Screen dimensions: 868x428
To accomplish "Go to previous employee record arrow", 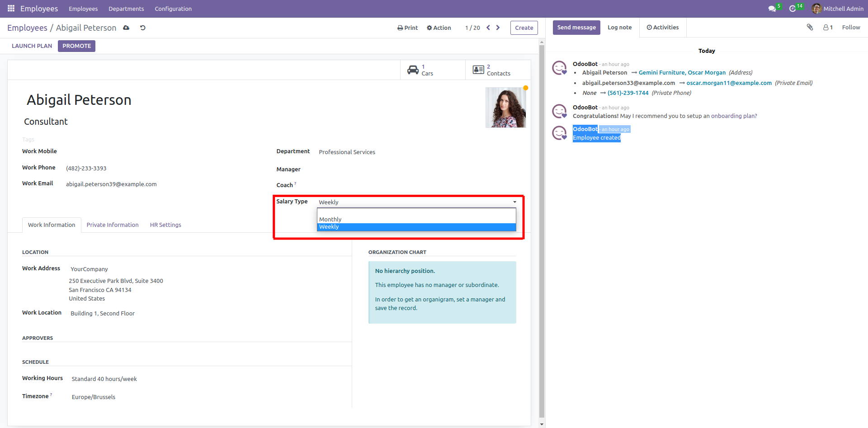I will 488,28.
